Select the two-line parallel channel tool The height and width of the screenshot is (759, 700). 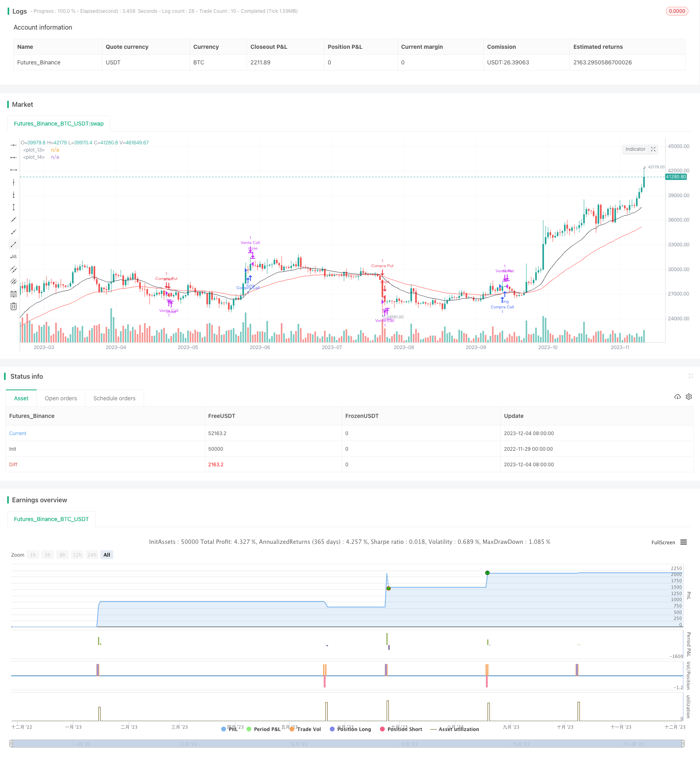14,269
